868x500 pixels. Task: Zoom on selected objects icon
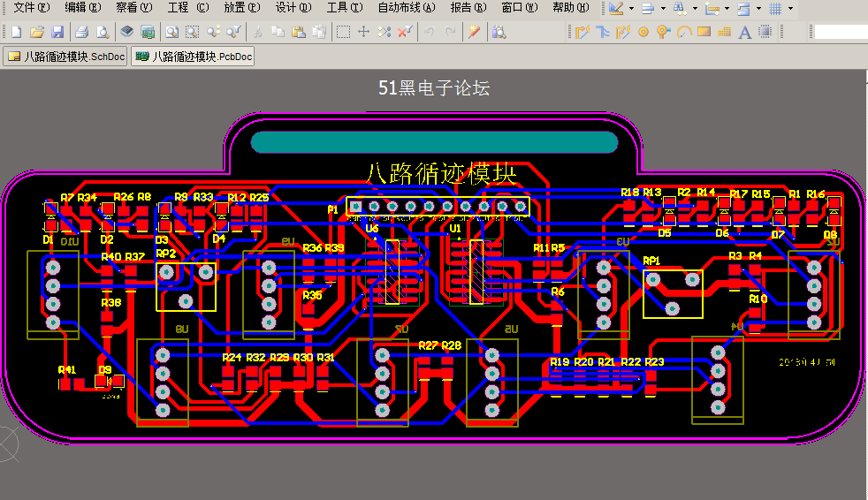click(x=213, y=32)
